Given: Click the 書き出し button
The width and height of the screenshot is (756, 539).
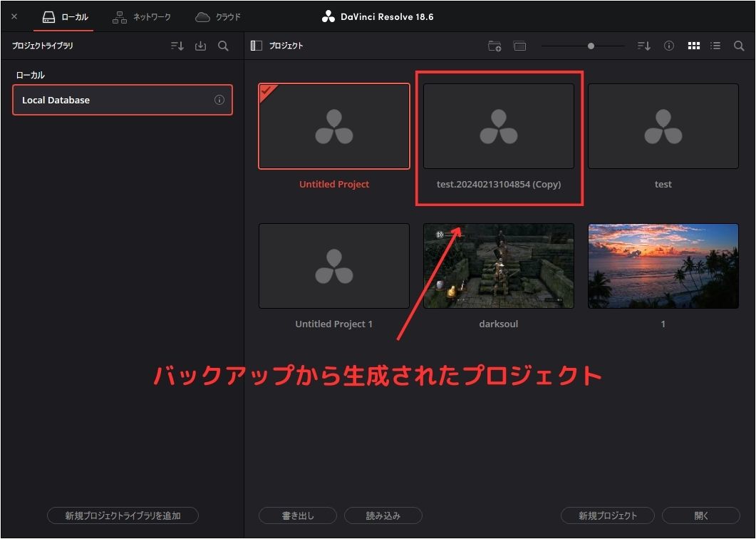Looking at the screenshot, I should (x=297, y=515).
